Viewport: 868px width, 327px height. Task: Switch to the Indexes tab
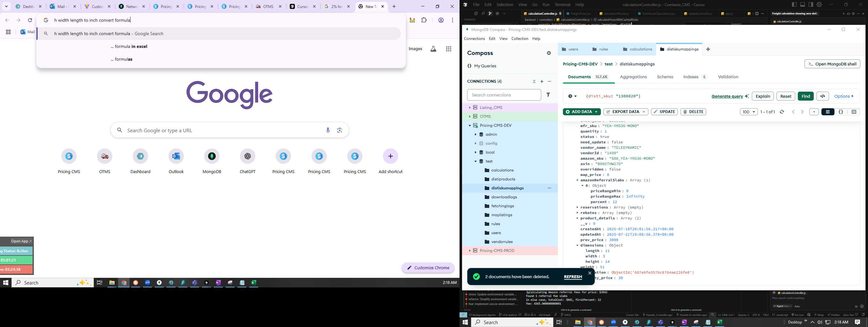(x=695, y=77)
